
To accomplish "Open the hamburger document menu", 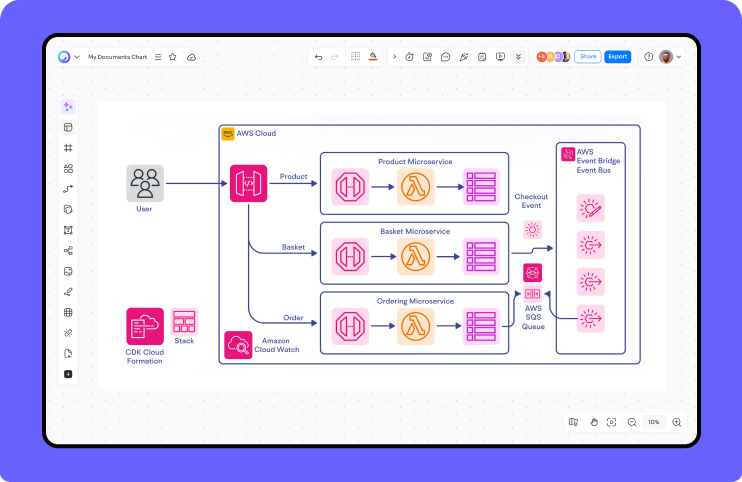I will click(x=156, y=57).
